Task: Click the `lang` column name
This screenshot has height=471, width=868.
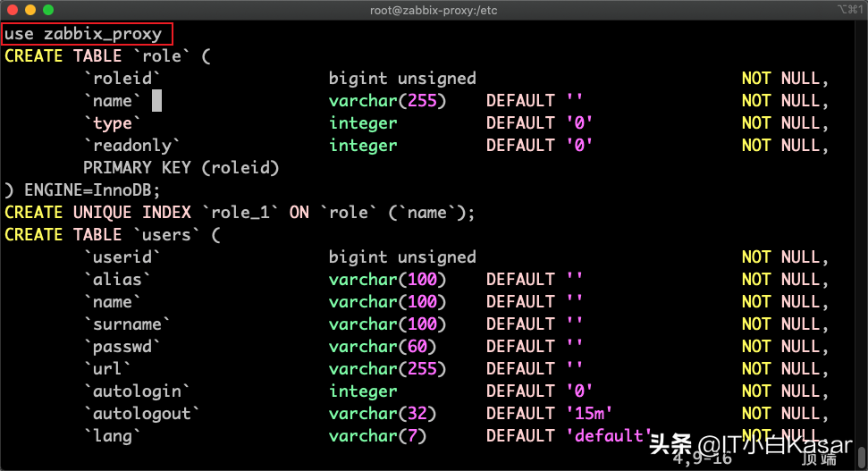Action: click(113, 436)
